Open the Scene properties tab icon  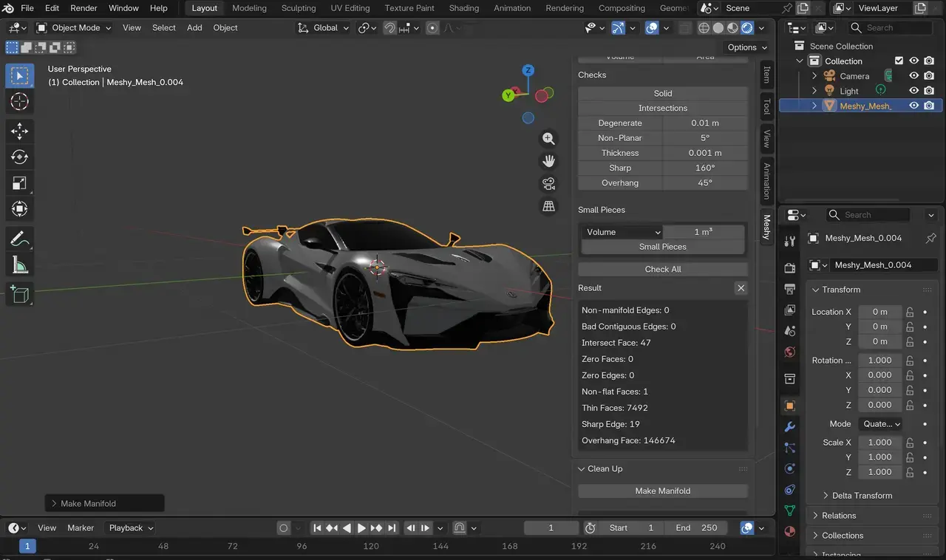[x=789, y=331]
